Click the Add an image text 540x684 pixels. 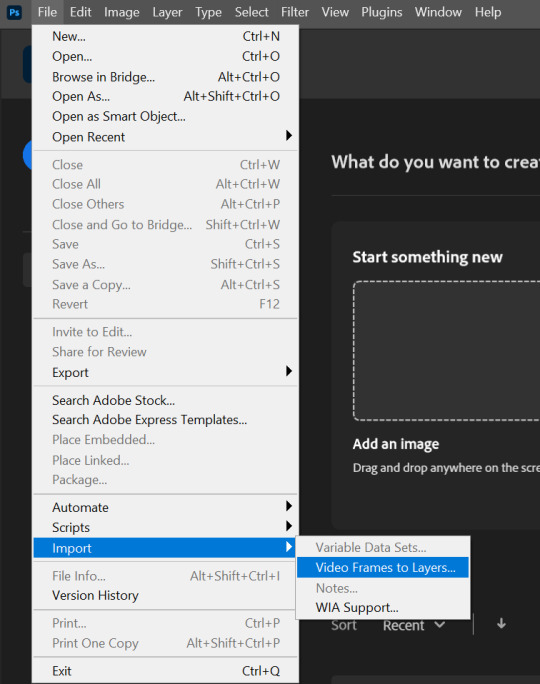tap(396, 444)
